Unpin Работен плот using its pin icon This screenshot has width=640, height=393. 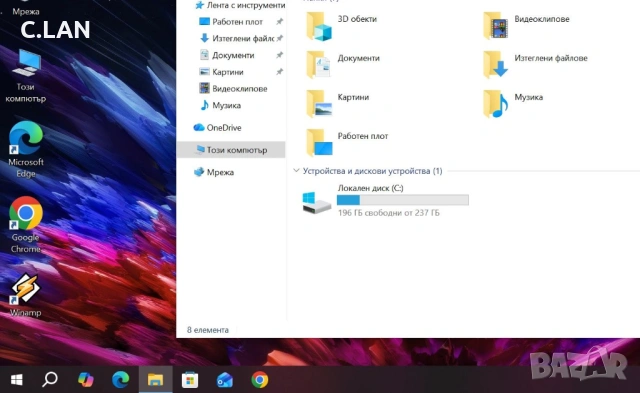click(280, 22)
